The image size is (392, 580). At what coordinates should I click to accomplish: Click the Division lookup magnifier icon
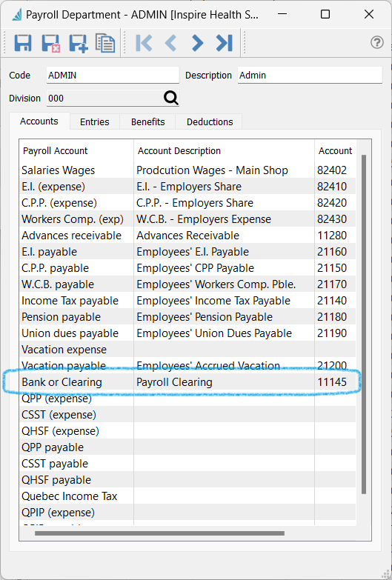(171, 98)
